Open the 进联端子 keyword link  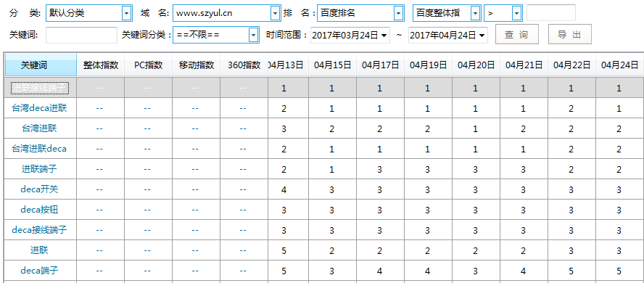(x=39, y=169)
